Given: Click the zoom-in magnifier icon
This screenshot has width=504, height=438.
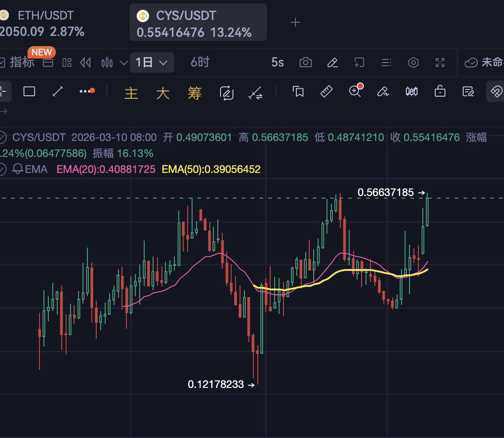Looking at the screenshot, I should tap(355, 90).
